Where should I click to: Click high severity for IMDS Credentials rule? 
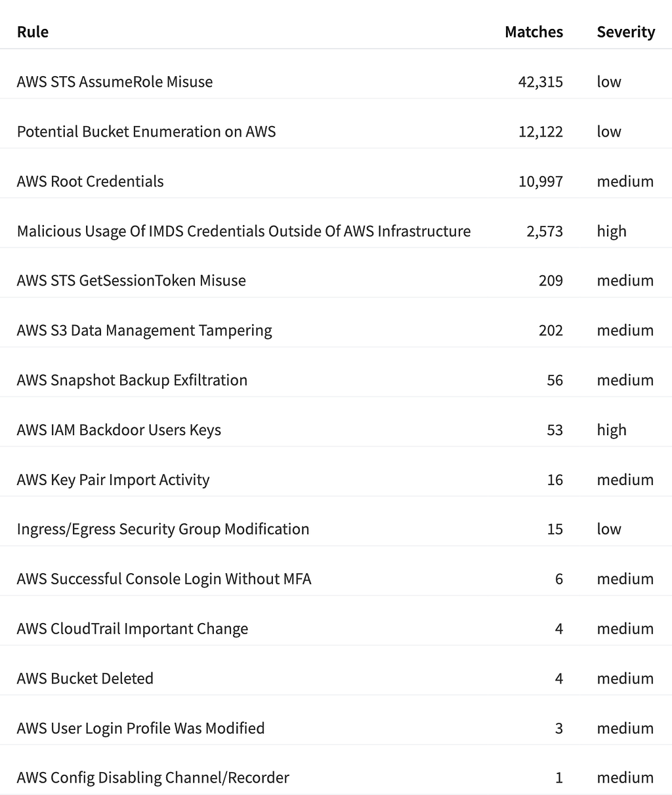(612, 231)
